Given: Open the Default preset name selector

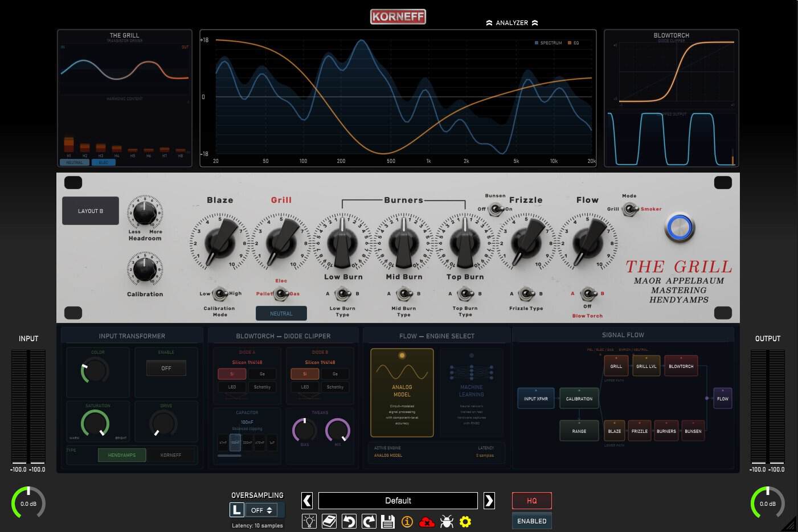Looking at the screenshot, I should (x=398, y=501).
